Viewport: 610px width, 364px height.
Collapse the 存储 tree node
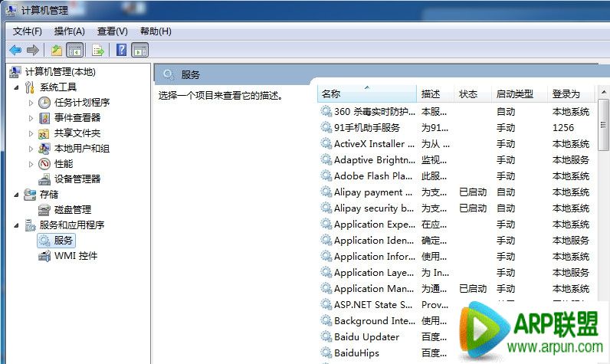16,195
